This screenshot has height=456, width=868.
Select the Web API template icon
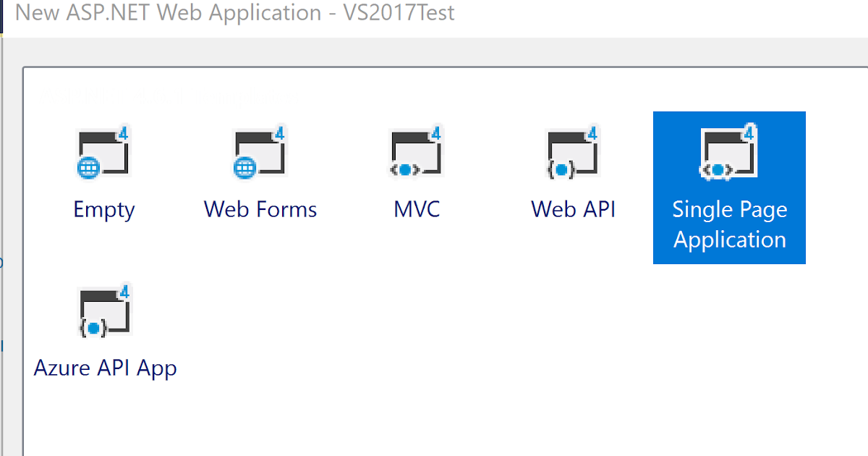pyautogui.click(x=572, y=153)
